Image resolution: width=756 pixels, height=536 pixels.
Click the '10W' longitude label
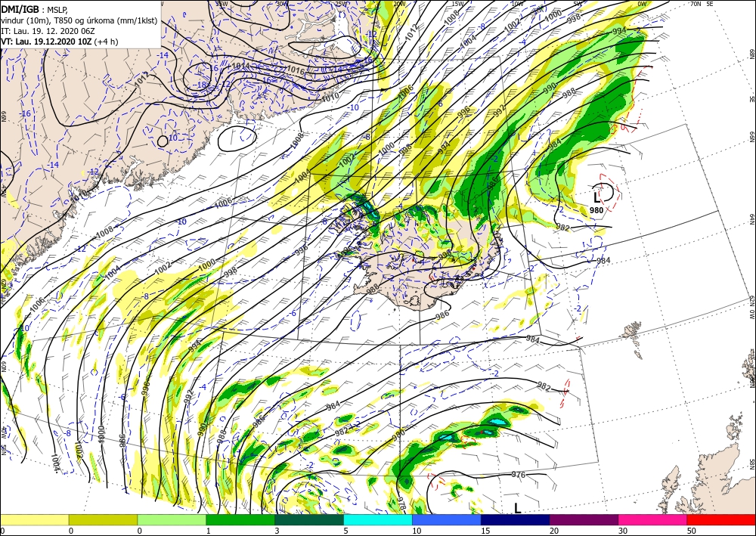pos(517,4)
